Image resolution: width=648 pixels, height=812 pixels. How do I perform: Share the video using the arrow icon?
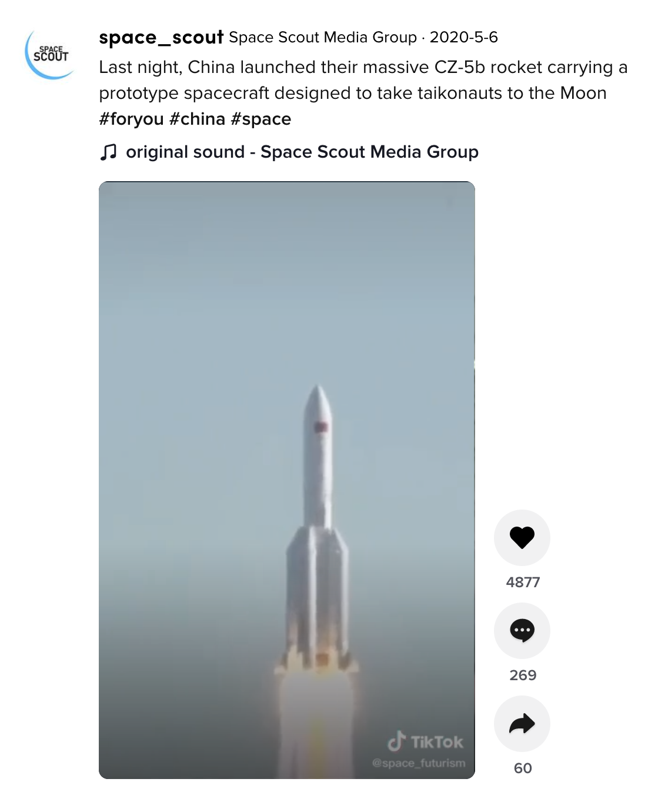point(522,723)
